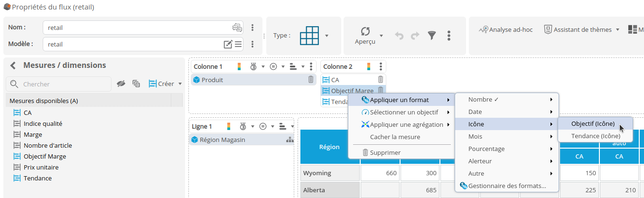Click the edit model pencil icon
The width and height of the screenshot is (644, 198).
[x=228, y=44]
